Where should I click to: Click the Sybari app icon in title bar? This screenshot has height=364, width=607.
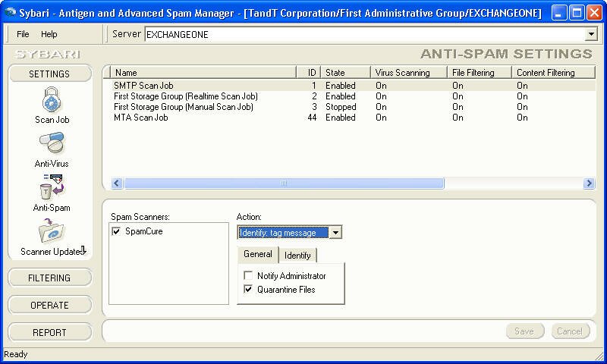pos(10,13)
